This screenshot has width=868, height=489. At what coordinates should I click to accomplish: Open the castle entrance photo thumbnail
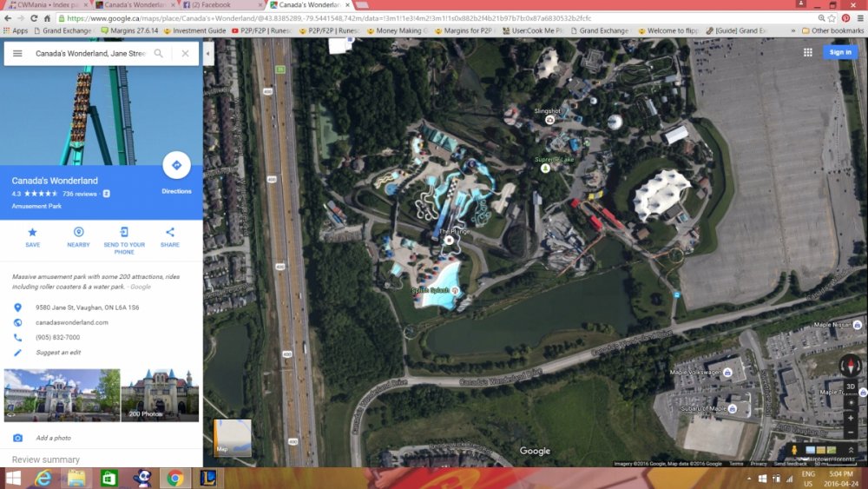pyautogui.click(x=62, y=395)
